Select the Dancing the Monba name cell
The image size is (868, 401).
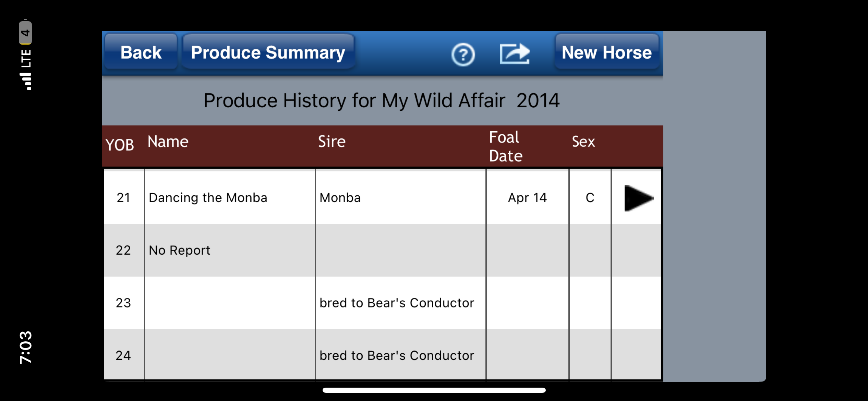point(230,198)
